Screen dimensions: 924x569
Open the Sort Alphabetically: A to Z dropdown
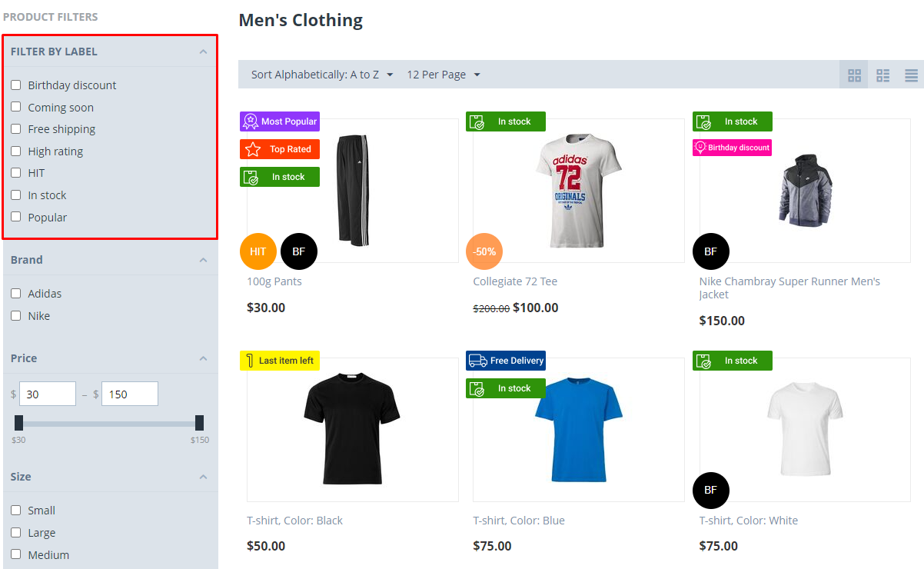[x=322, y=75]
